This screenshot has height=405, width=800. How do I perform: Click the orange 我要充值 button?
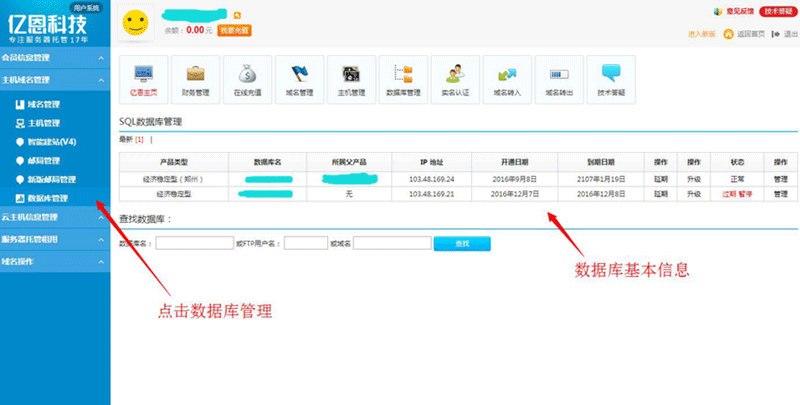(x=234, y=31)
